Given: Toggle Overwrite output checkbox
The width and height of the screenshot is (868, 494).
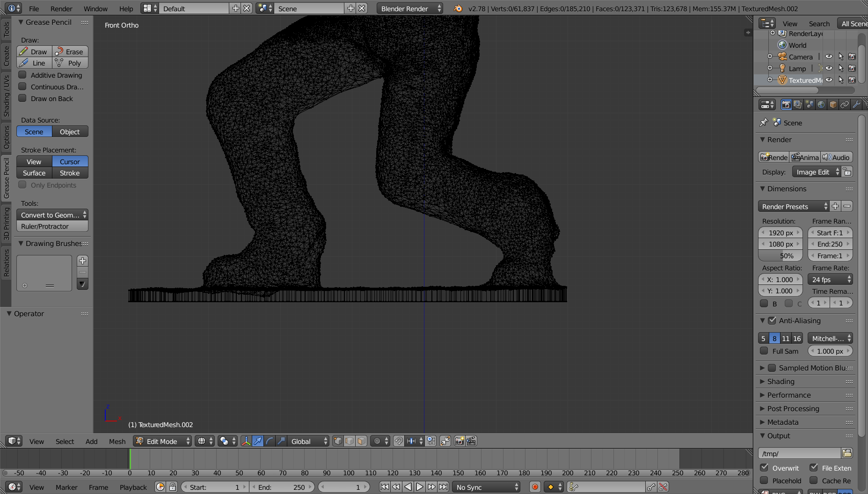Looking at the screenshot, I should coord(764,467).
